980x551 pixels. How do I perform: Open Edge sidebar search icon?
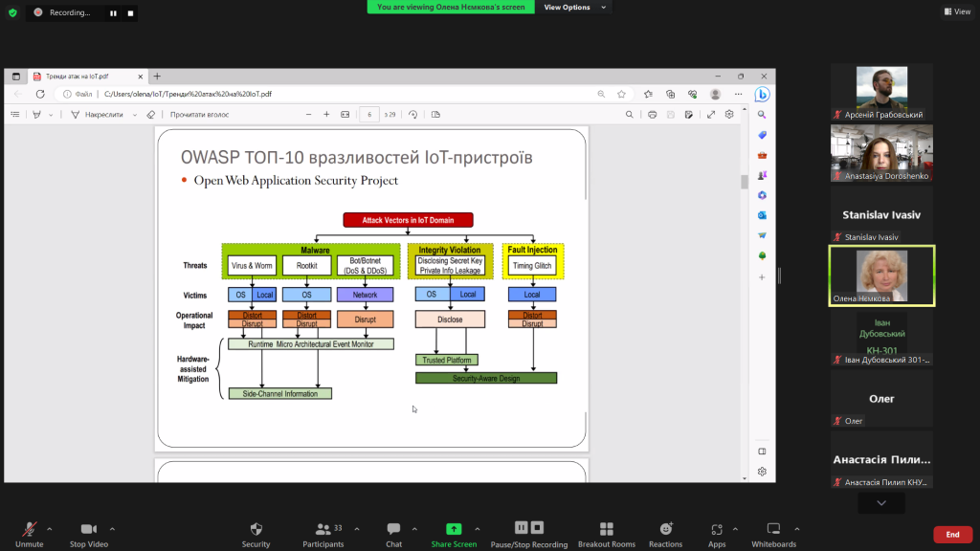(x=762, y=115)
